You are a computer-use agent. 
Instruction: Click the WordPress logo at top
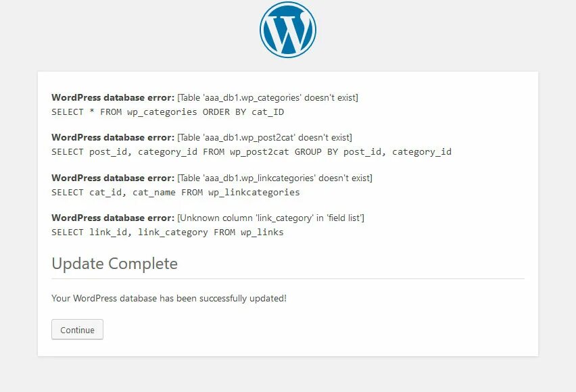tap(288, 30)
